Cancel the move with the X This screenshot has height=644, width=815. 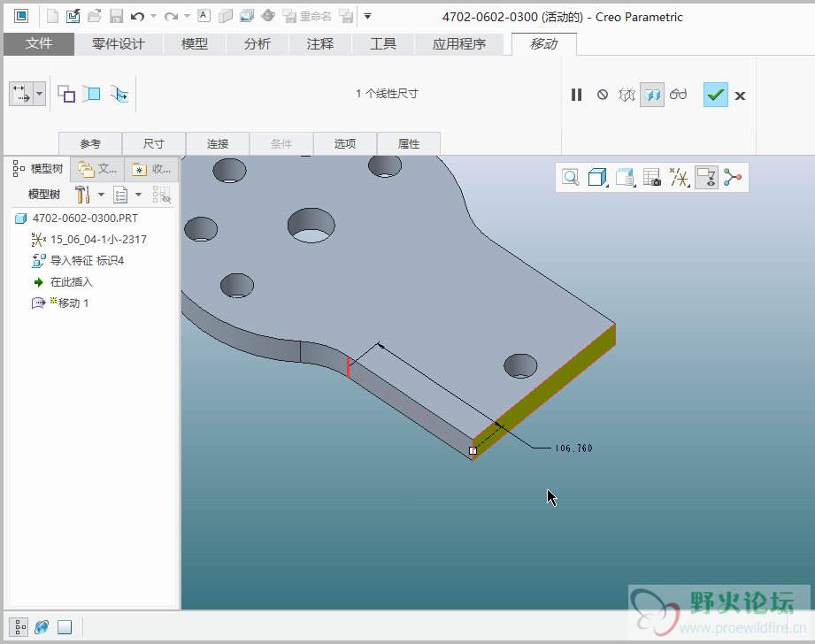tap(740, 96)
